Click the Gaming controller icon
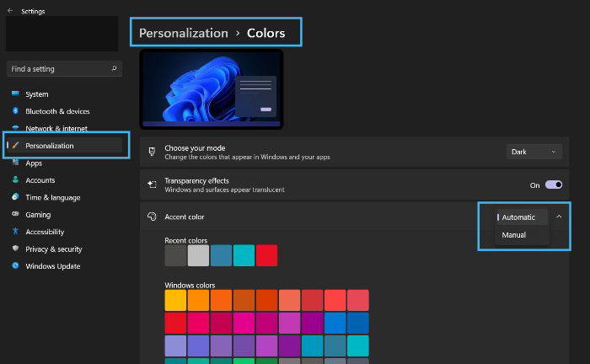590x364 pixels. [15, 214]
